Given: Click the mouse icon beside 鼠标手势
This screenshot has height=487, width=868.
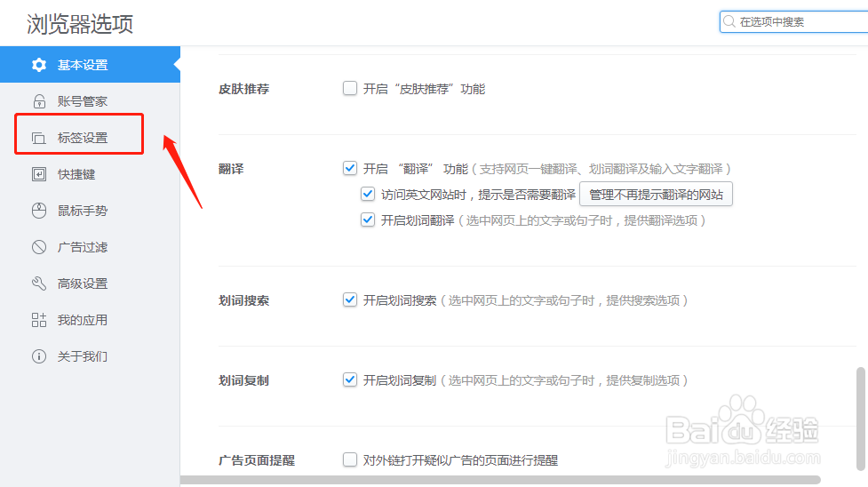Looking at the screenshot, I should (x=39, y=211).
